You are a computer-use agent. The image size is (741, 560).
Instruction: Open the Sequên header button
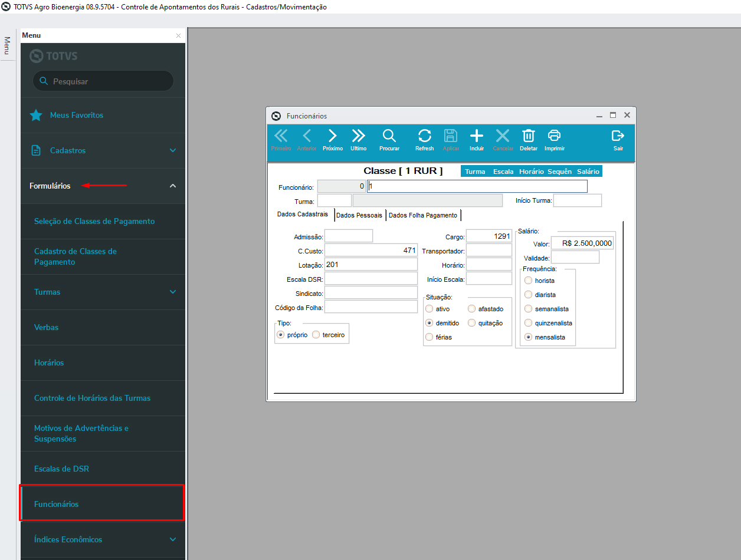coord(559,172)
